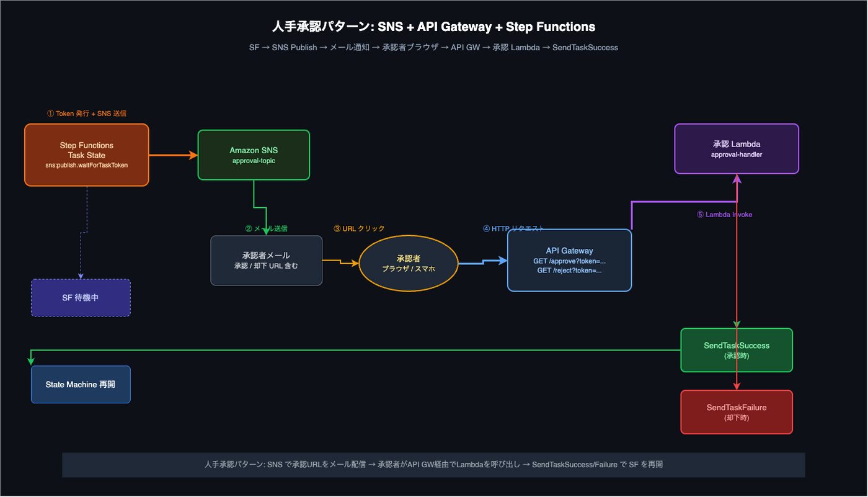Select the API Gateway node
Image resolution: width=868 pixels, height=497 pixels.
(x=569, y=261)
